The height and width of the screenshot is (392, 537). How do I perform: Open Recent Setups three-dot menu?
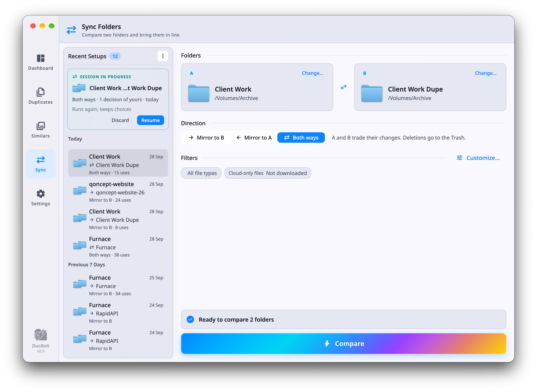pos(163,56)
